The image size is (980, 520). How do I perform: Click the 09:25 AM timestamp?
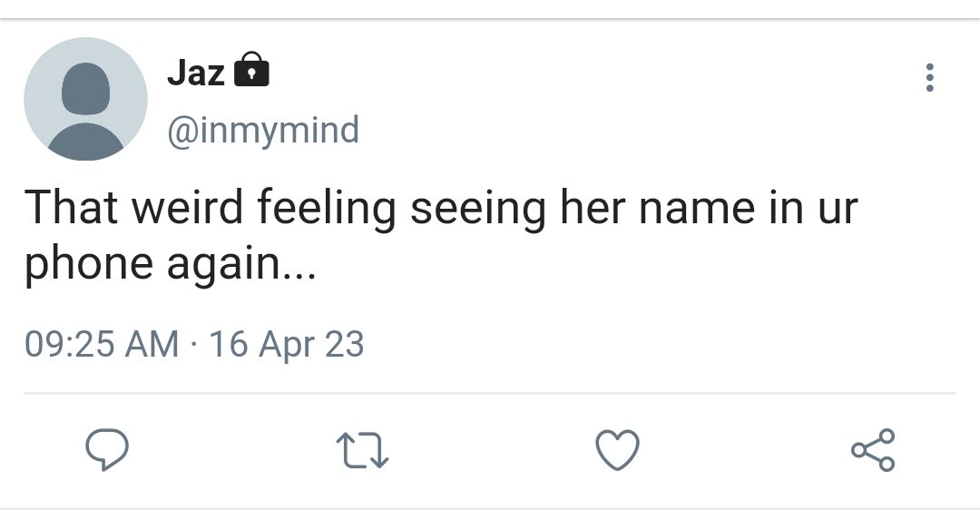(102, 344)
